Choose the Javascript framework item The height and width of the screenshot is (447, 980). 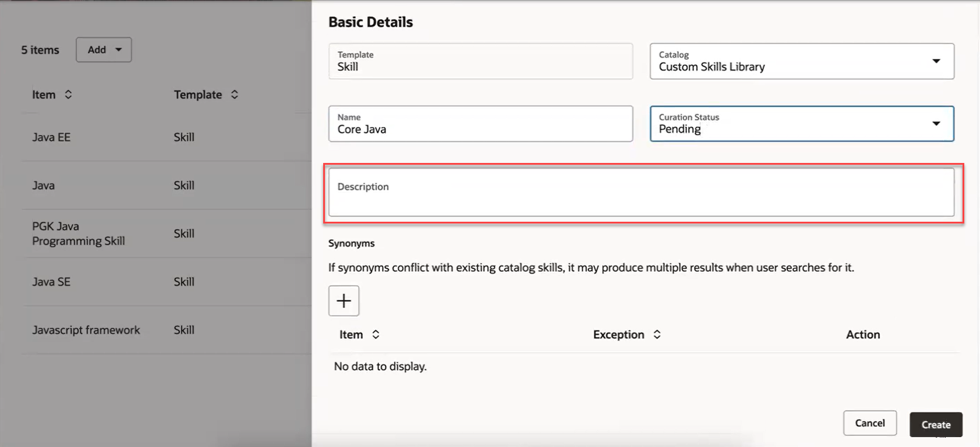coord(167,330)
